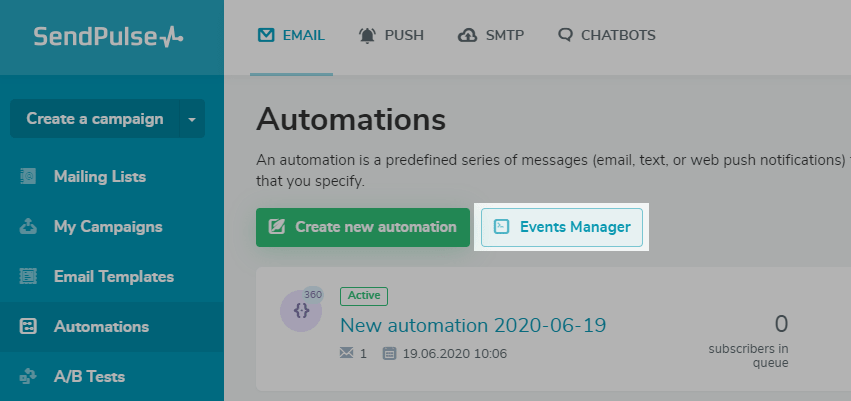851x401 pixels.
Task: Click the Create a campaign button
Action: click(94, 119)
